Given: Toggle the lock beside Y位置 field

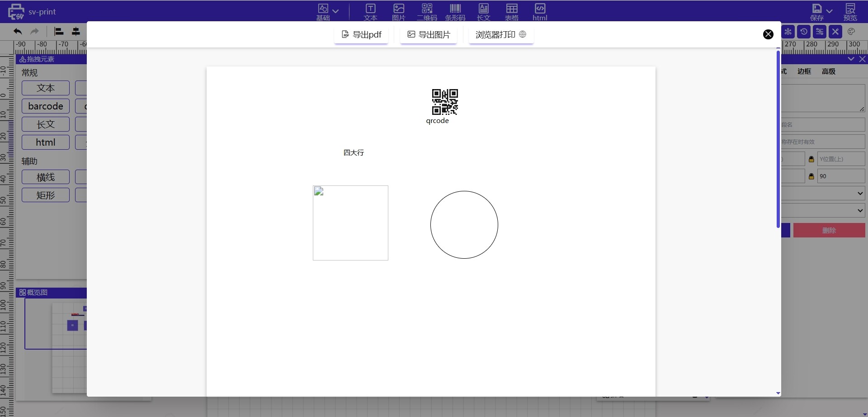Looking at the screenshot, I should point(811,159).
